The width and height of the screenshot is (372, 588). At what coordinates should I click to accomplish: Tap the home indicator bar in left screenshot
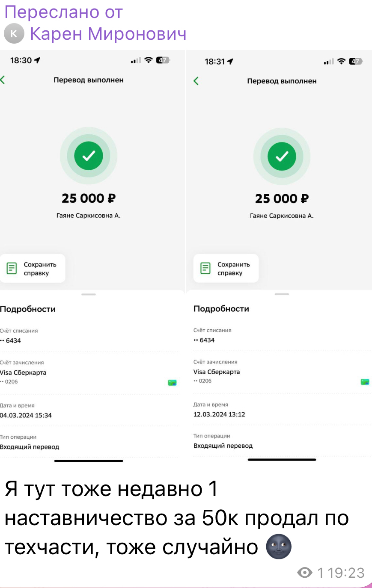pyautogui.click(x=89, y=461)
